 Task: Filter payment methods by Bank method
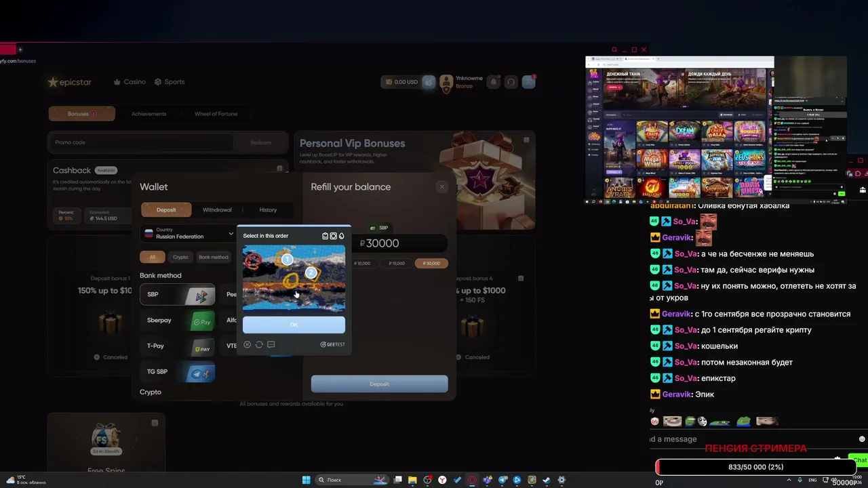tap(213, 257)
